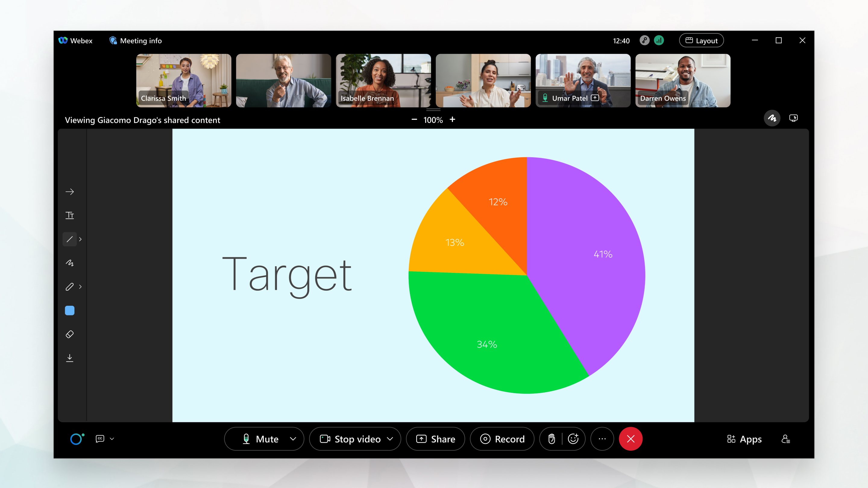Click Clarissa Smith participant thumbnail
868x488 pixels.
coord(184,80)
